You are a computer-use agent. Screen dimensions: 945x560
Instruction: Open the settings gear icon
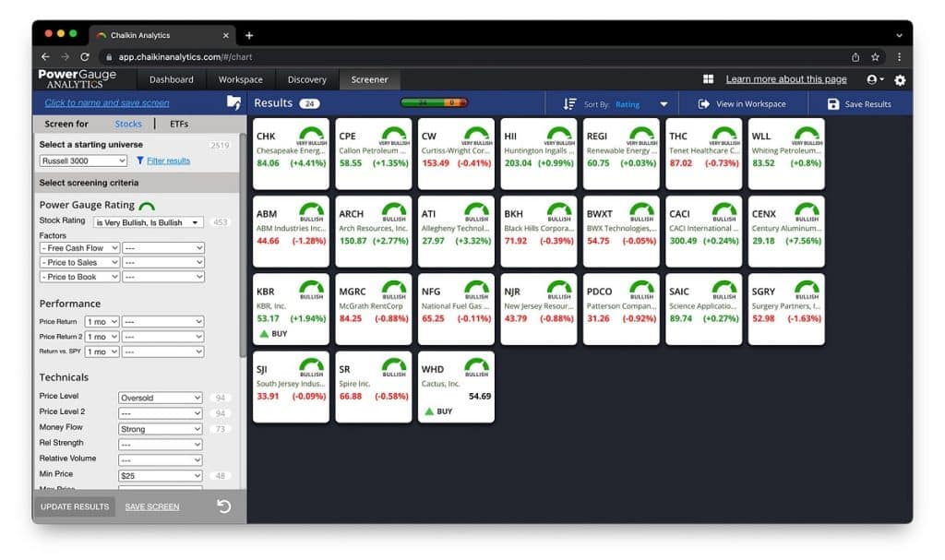(x=900, y=80)
